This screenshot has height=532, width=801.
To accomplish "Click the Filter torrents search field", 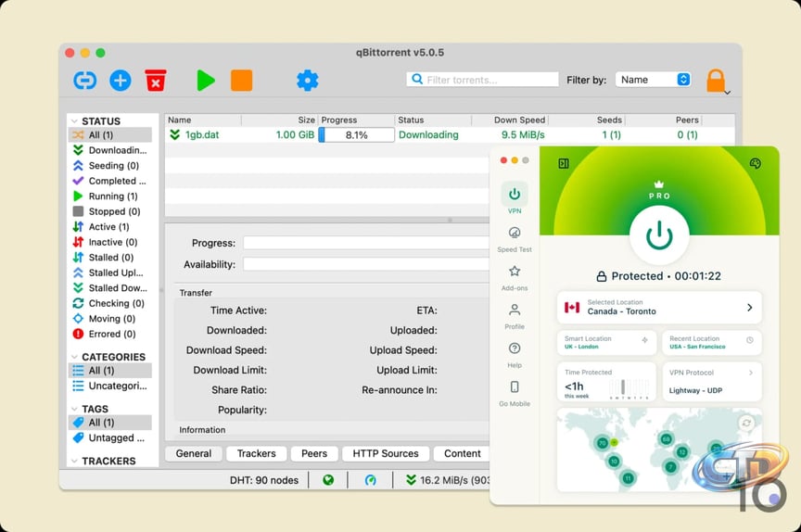I will 482,80.
